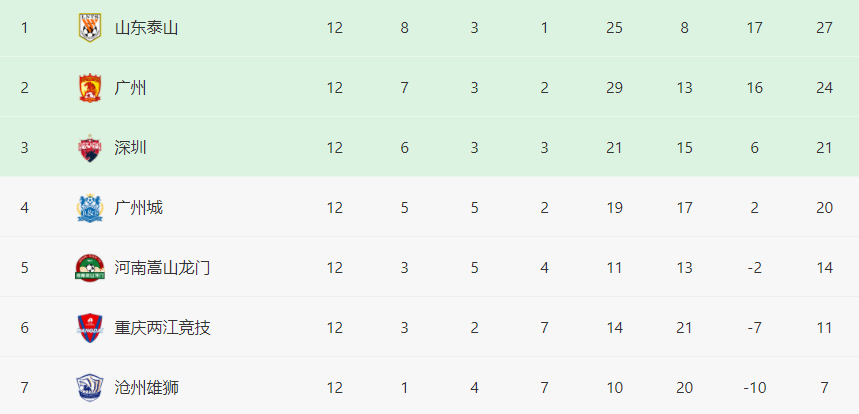This screenshot has width=859, height=414.
Task: Click the Guangzhou team crest icon
Action: 90,88
